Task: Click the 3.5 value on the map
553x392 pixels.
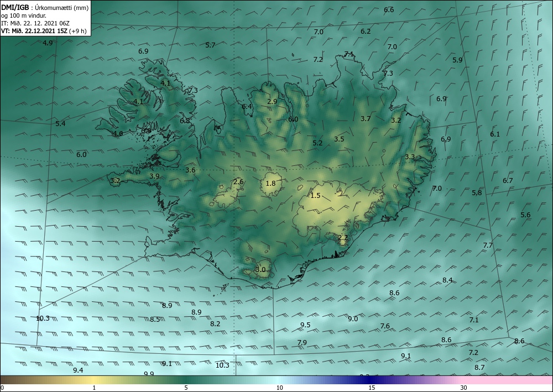Action: click(x=339, y=139)
